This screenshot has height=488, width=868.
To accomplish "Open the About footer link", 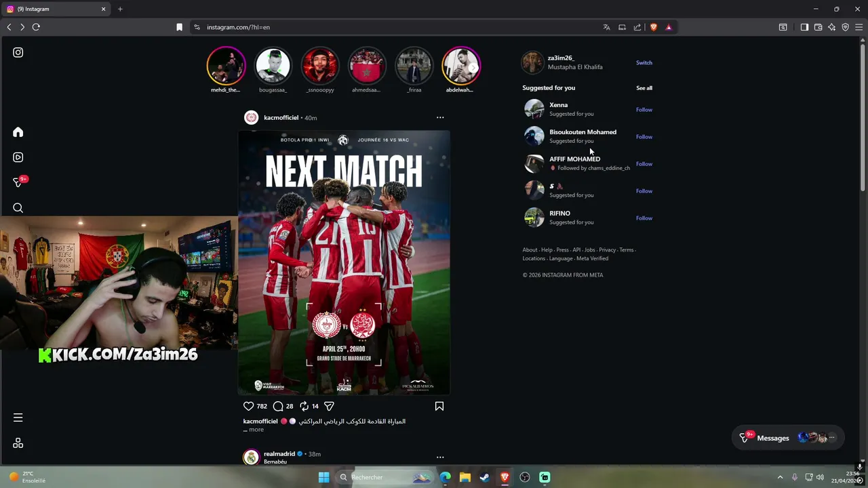I will click(530, 250).
